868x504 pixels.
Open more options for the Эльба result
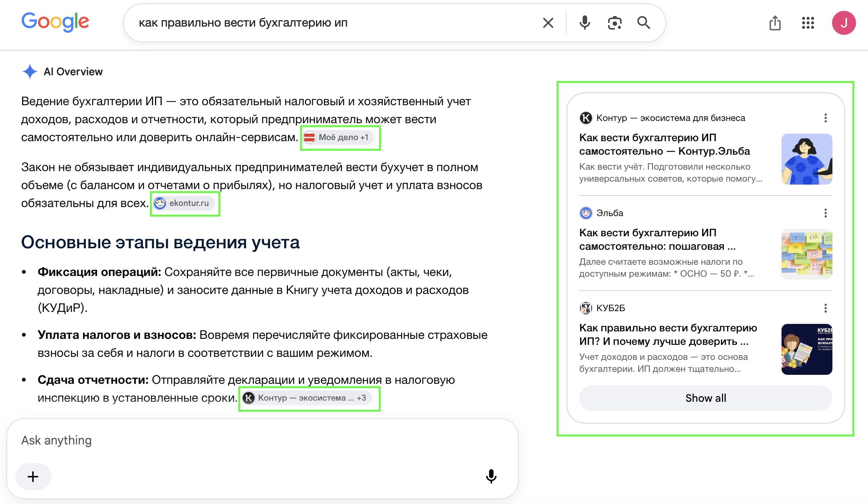coord(825,213)
